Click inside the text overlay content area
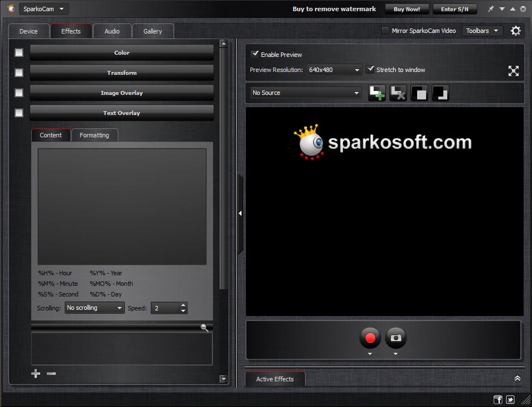Viewport: 532px width, 407px height. pyautogui.click(x=122, y=207)
